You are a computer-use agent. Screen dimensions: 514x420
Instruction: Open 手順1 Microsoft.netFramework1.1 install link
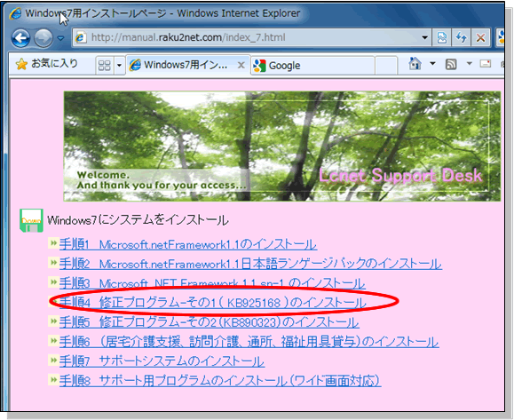188,244
